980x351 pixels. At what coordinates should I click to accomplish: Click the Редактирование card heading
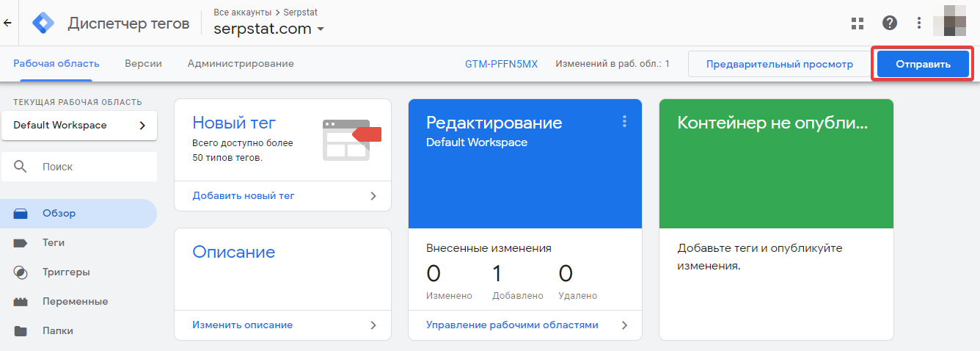tap(494, 123)
